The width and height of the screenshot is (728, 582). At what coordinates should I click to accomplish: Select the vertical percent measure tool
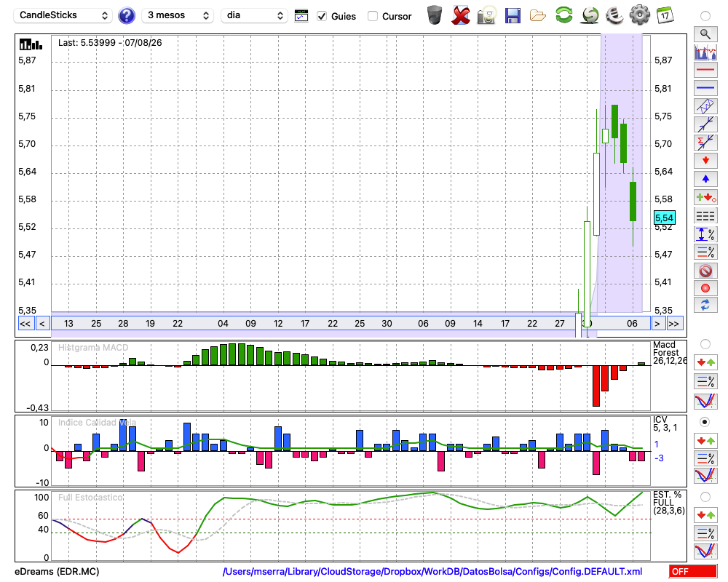point(705,234)
